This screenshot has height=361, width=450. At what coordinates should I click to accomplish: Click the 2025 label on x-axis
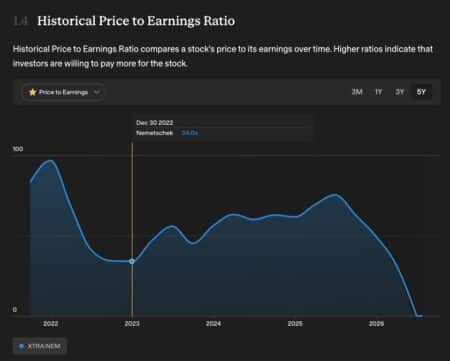click(x=295, y=324)
